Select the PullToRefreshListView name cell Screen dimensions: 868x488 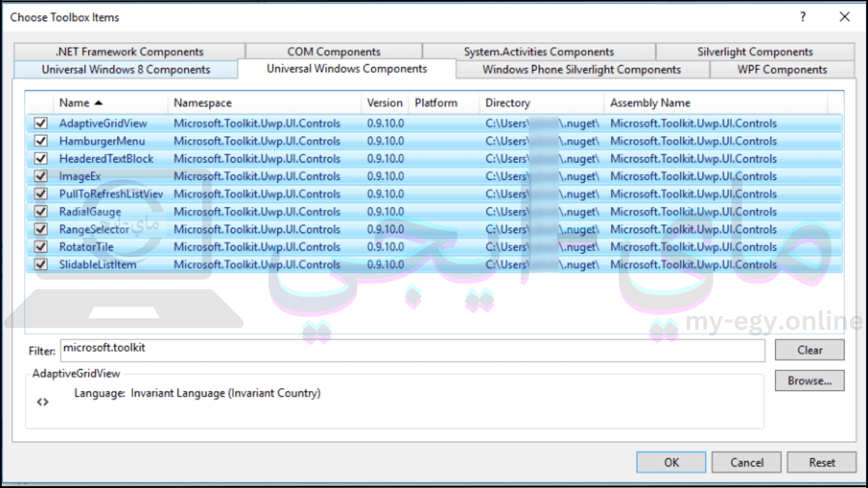111,194
